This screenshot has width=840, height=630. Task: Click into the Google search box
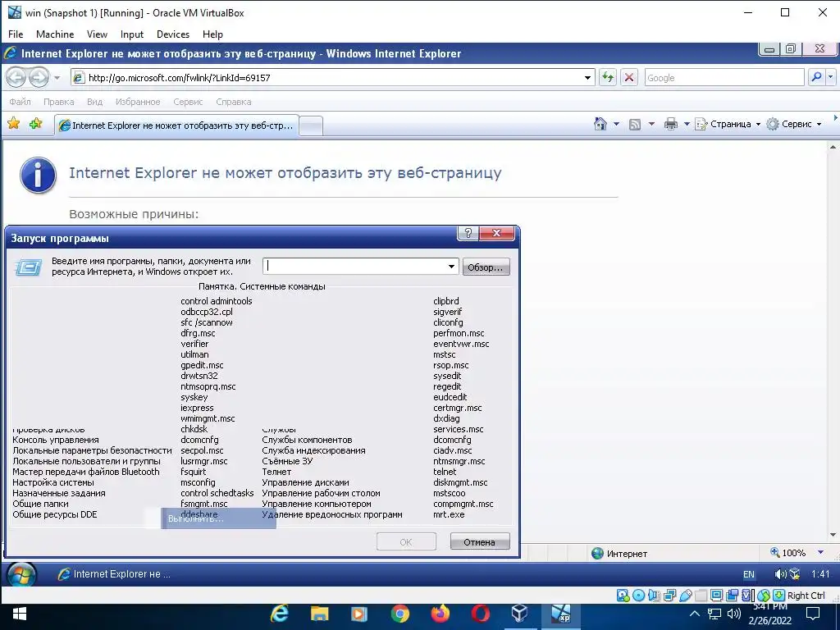click(x=724, y=78)
